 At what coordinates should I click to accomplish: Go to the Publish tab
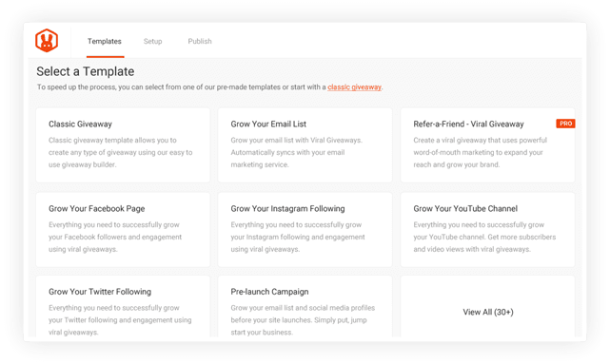pos(200,41)
